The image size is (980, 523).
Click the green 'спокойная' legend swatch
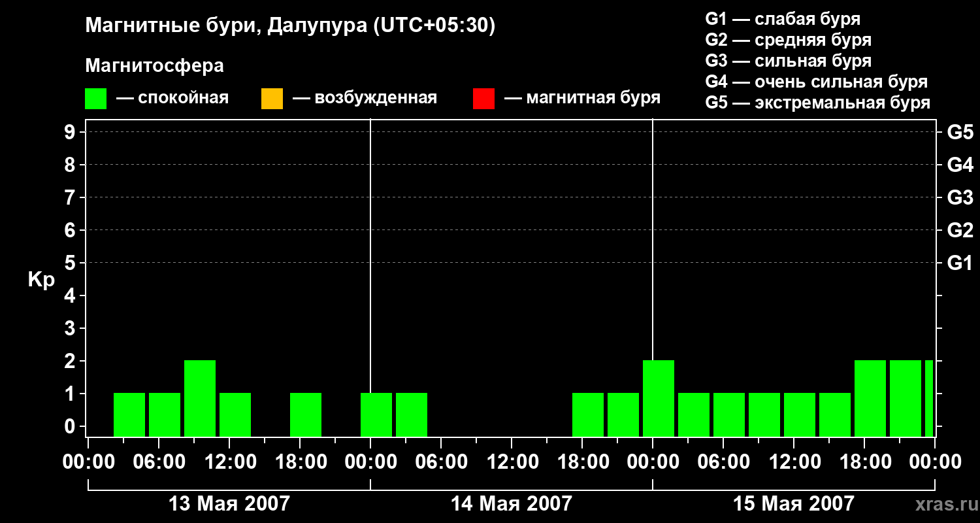[95, 99]
